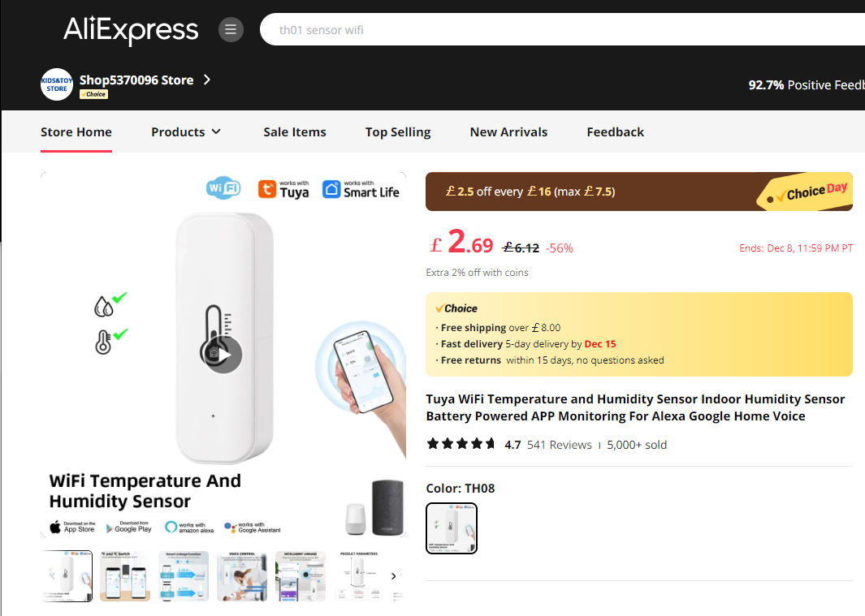Click the Shop5370096 store avatar logo

pos(56,84)
